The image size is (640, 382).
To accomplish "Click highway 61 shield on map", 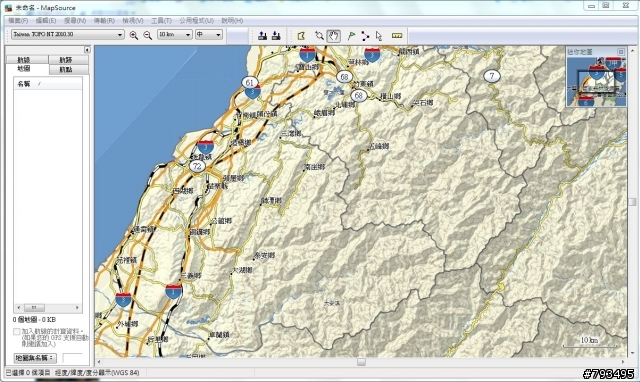I will click(x=249, y=83).
